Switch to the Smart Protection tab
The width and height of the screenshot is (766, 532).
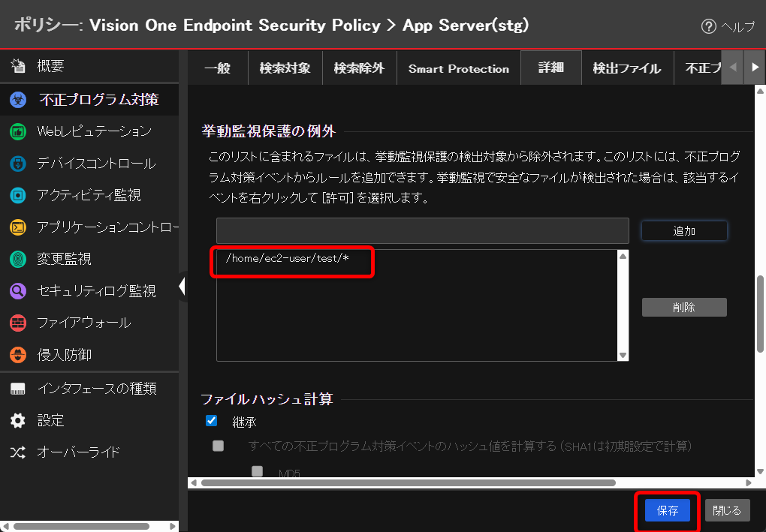[x=458, y=68]
